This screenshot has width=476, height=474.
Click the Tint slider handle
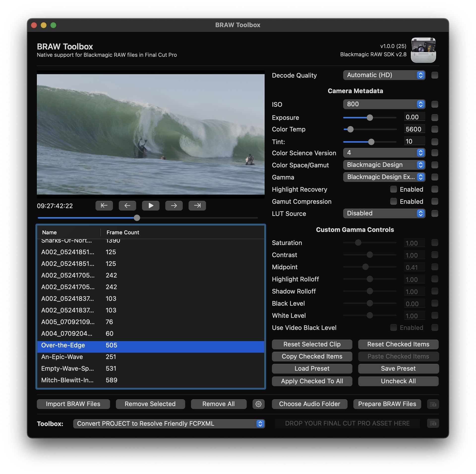(371, 142)
